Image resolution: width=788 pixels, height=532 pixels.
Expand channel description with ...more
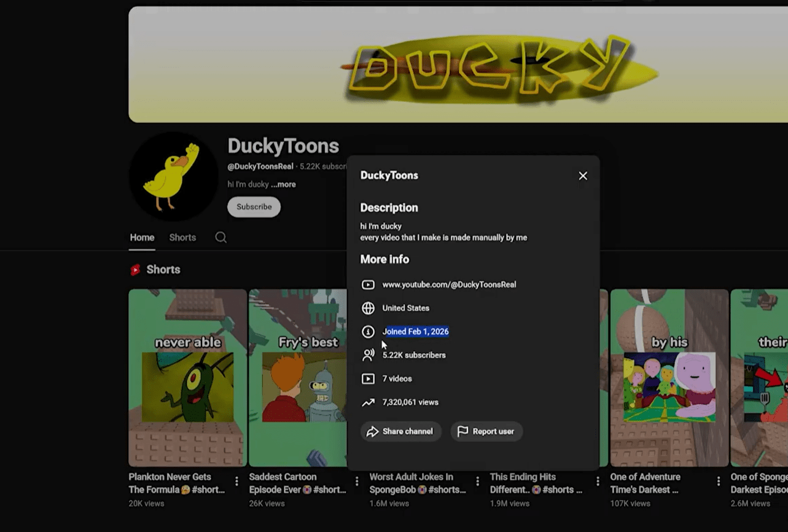(x=283, y=184)
